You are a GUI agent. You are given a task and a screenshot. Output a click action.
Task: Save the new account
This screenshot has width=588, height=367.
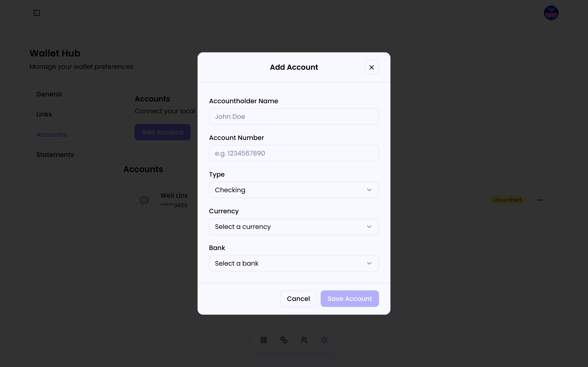349,299
